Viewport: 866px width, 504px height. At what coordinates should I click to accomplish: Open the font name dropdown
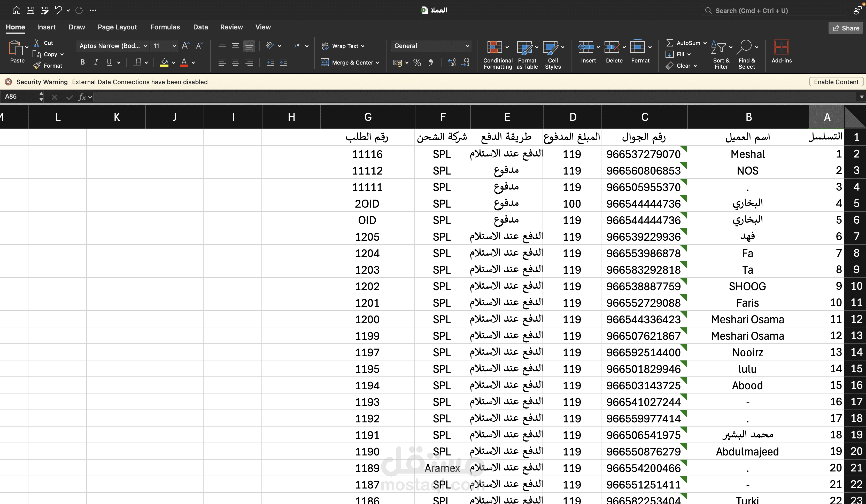145,46
